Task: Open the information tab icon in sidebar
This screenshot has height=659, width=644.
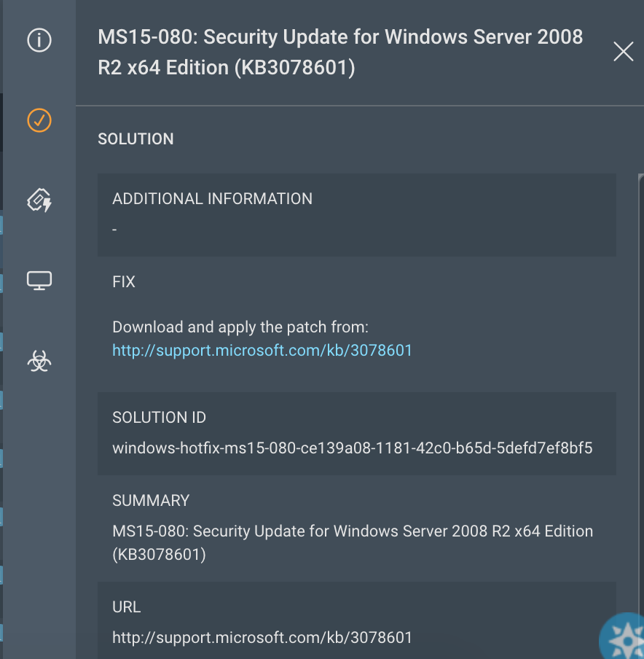Action: click(x=39, y=40)
